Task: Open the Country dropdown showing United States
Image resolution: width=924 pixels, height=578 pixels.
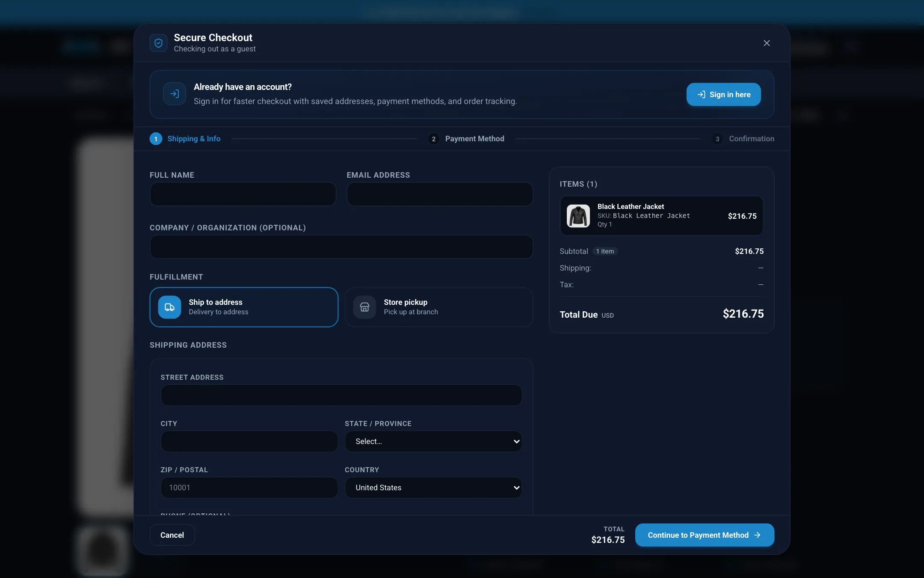Action: click(433, 488)
